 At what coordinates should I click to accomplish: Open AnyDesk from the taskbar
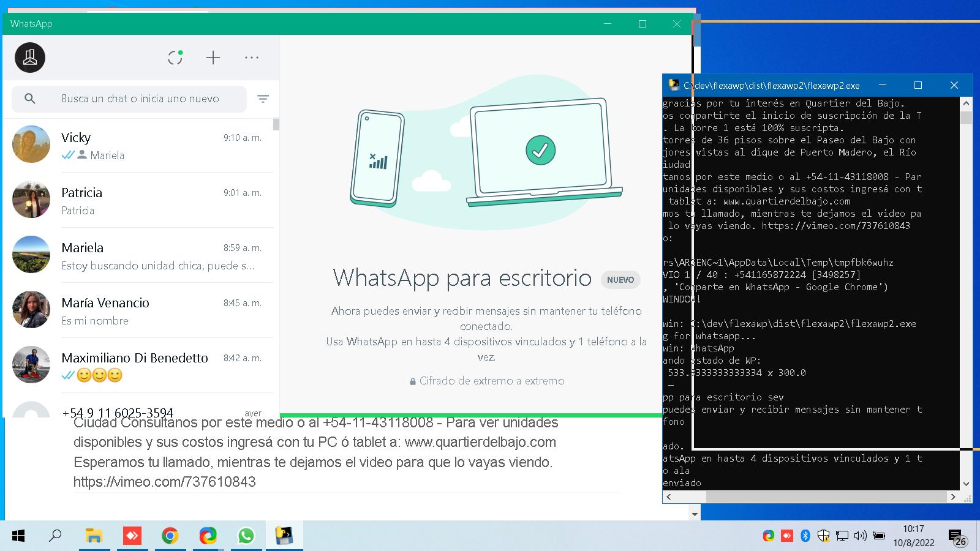(x=132, y=536)
